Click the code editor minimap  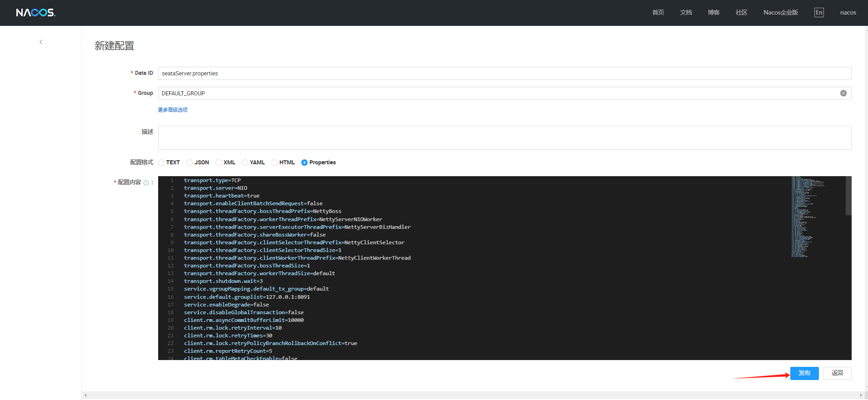[808, 217]
